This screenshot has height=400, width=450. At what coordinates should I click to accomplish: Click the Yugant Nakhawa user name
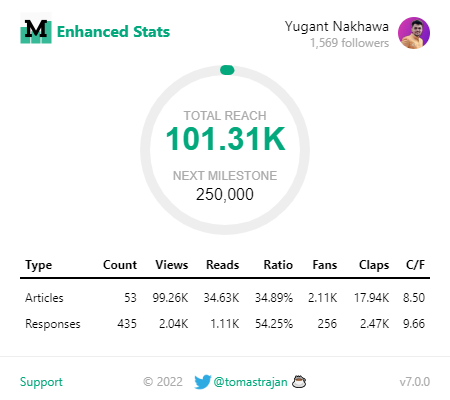pos(337,27)
